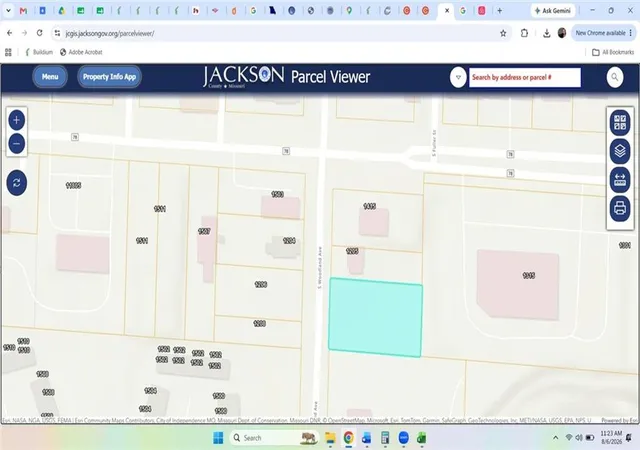Go back to the previous page
Image resolution: width=640 pixels, height=450 pixels.
(x=10, y=33)
